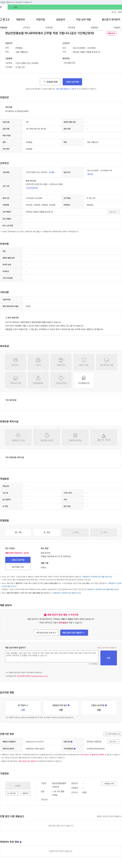Open the 취업지원 menu
The image size is (122, 868).
click(41, 20)
